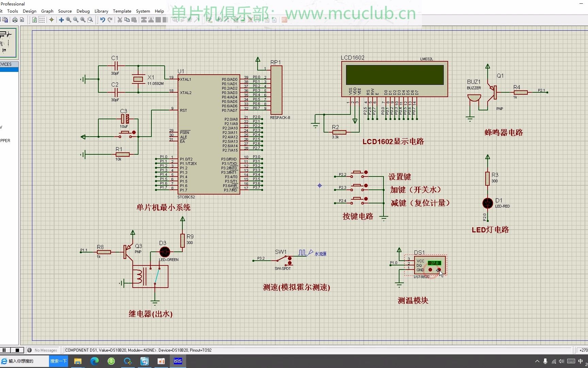Click the 搜索一下 search button
Screen dimensions: 588x368
click(59, 361)
